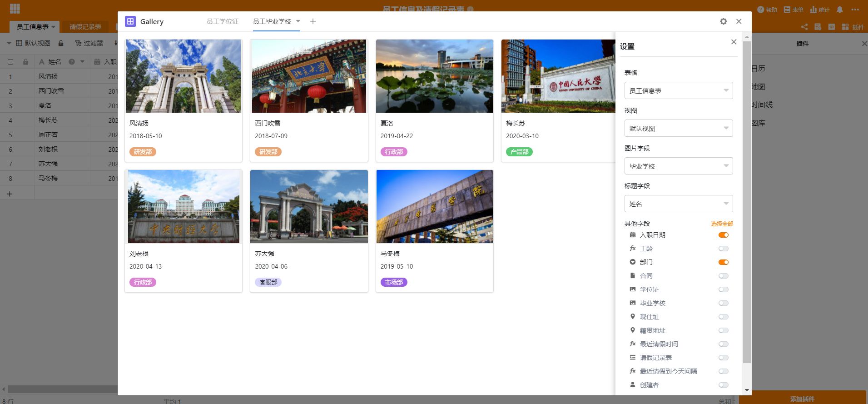Viewport: 868px width, 404px height.
Task: Enable the 学位证 field toggle
Action: 724,289
